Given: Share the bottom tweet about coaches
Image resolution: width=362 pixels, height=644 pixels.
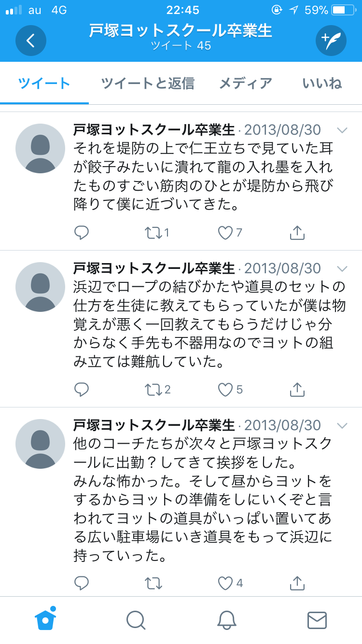Looking at the screenshot, I should 298,583.
